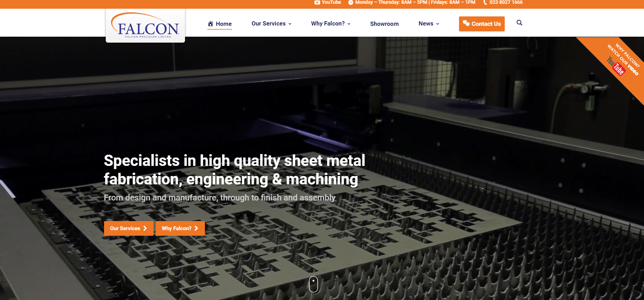Click the arrow on Why Falcon? hero button
This screenshot has height=300, width=644.
coord(196,228)
